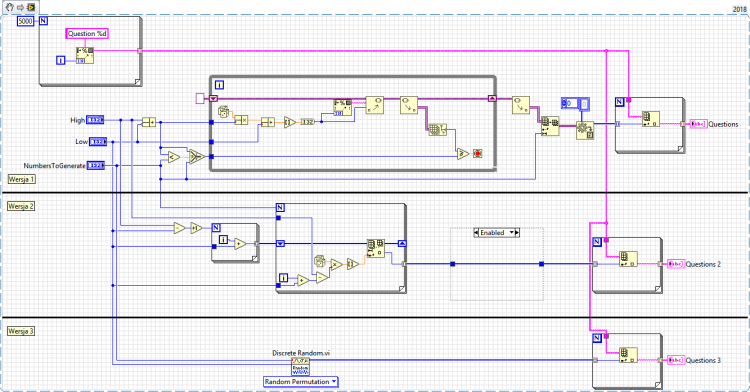Select the Wersja 1 label
The width and height of the screenshot is (750, 392).
pos(21,179)
